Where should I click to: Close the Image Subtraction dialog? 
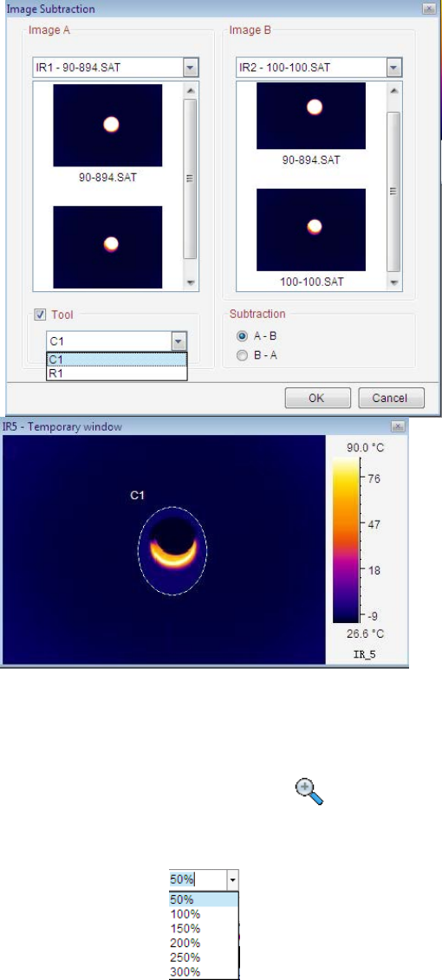(428, 9)
